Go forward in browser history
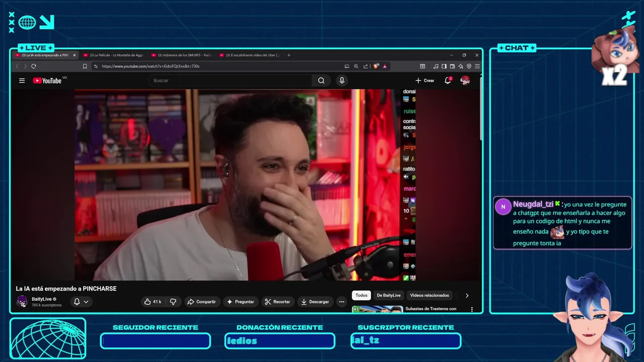 coord(25,66)
